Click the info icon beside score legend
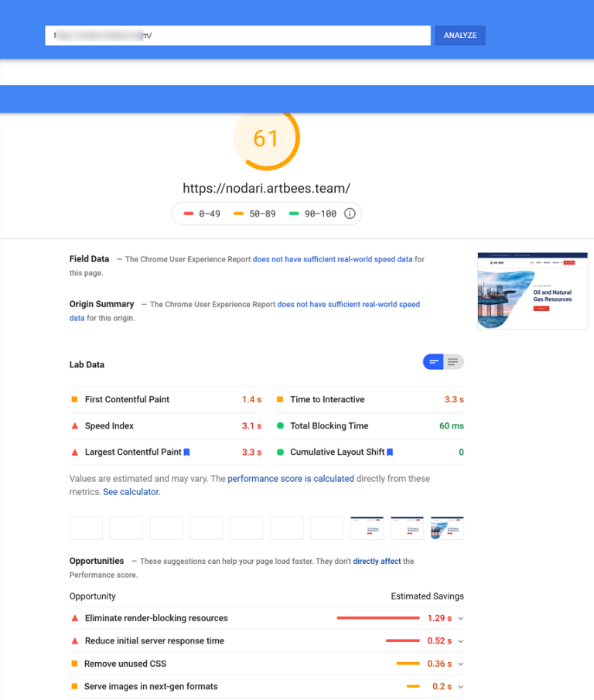The image size is (594, 700). point(350,213)
